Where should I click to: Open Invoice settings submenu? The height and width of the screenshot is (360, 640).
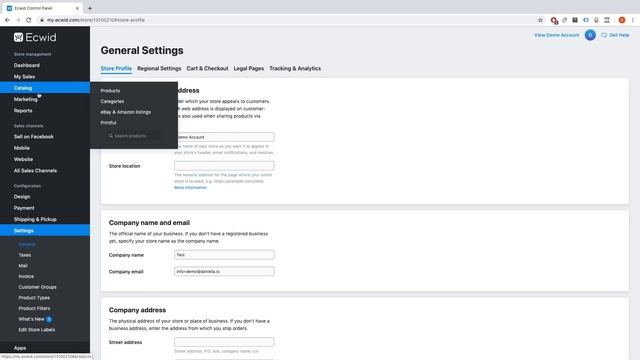point(26,276)
